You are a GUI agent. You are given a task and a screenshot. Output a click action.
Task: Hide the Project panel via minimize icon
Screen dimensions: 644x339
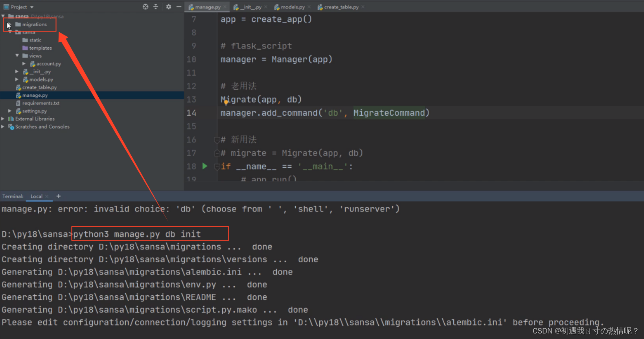point(178,7)
